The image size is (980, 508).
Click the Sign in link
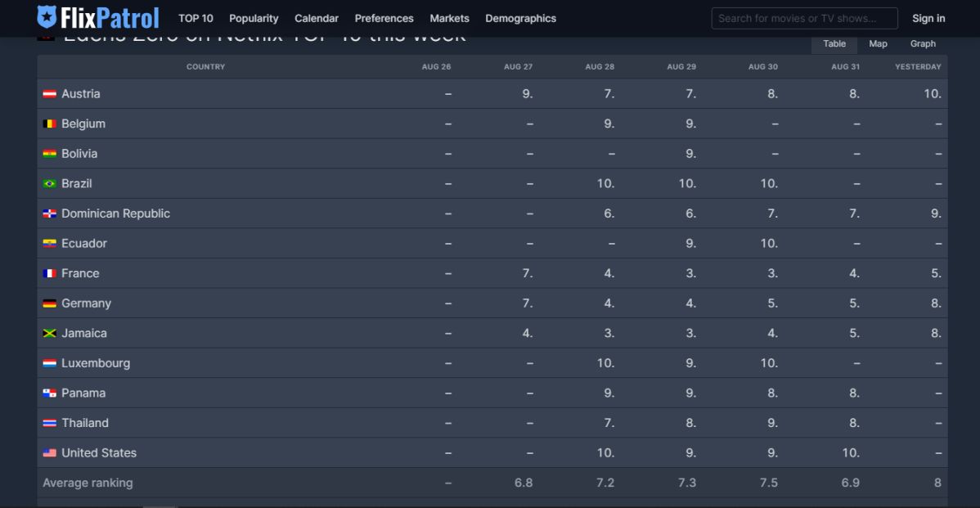928,18
